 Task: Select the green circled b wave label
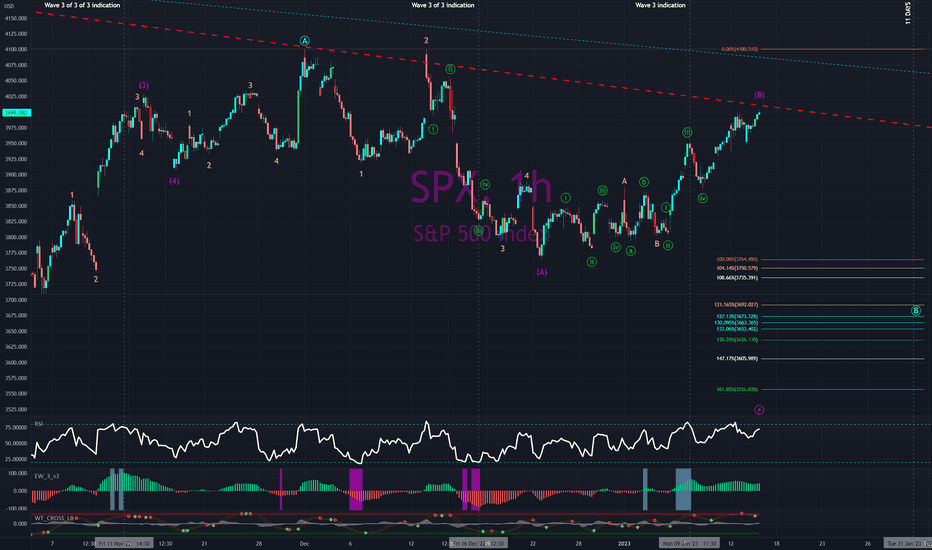click(x=644, y=182)
